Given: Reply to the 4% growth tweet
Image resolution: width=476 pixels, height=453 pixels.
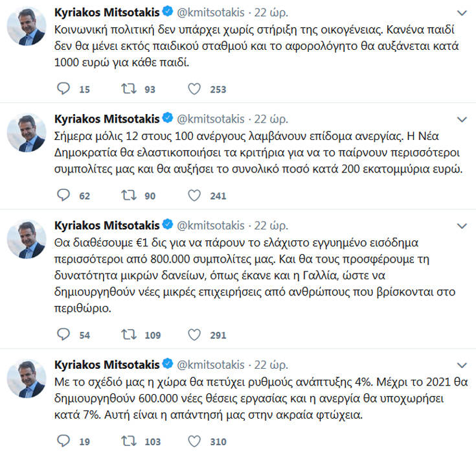Looking at the screenshot, I should [x=63, y=441].
